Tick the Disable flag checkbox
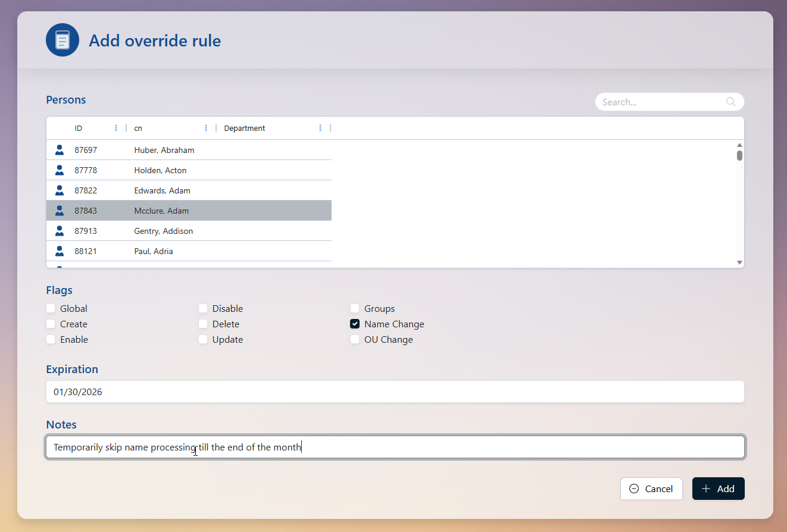 pos(203,309)
